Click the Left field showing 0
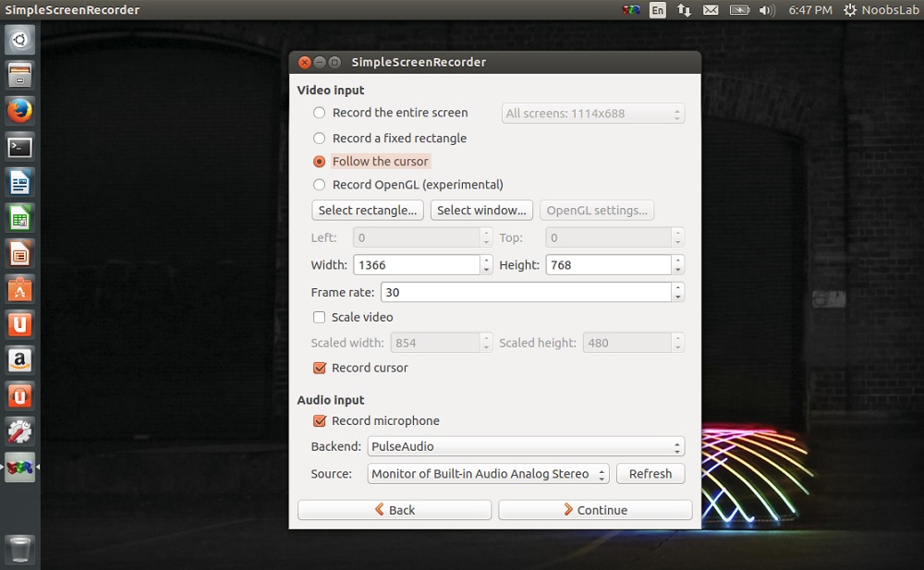Screen dimensions: 924x570 (x=417, y=237)
